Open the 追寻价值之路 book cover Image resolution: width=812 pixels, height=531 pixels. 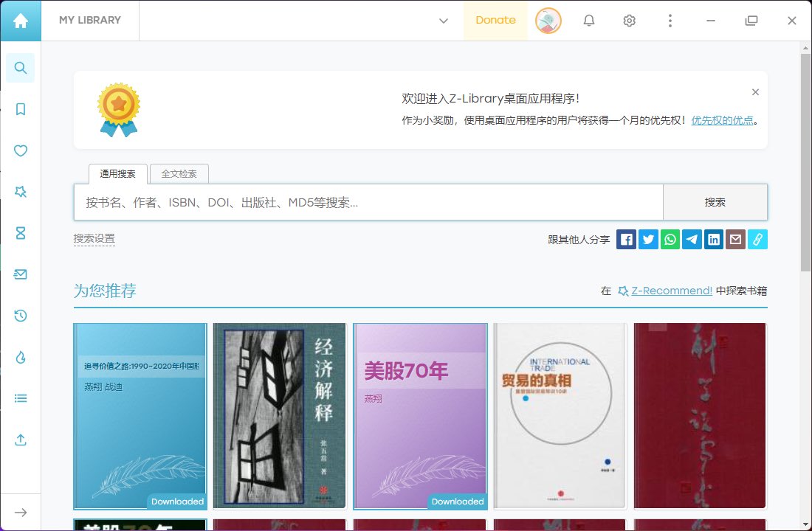(140, 416)
